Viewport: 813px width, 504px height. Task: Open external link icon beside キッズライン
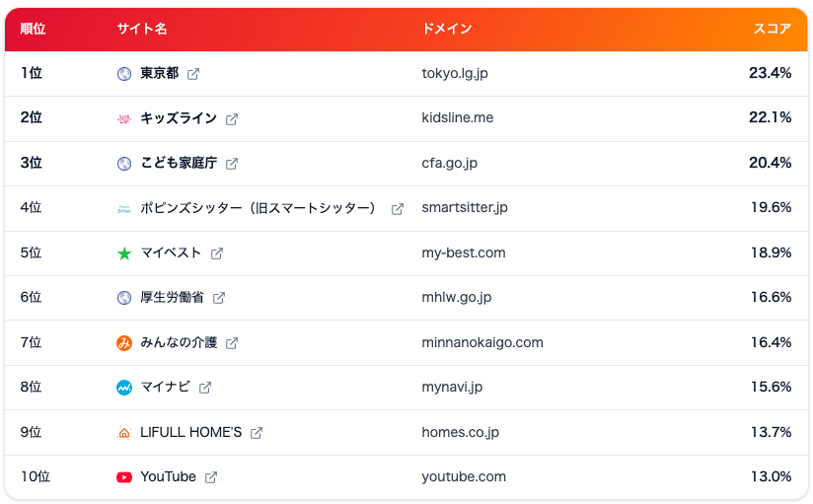[x=232, y=119]
